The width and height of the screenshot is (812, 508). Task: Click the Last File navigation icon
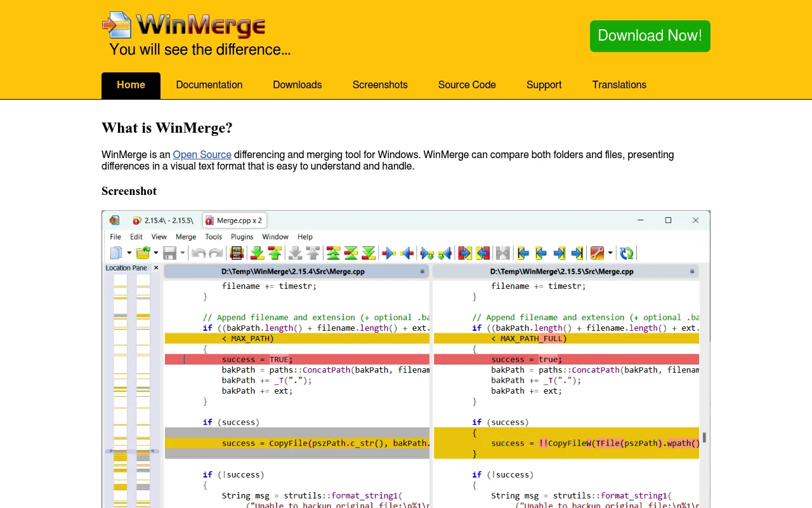click(577, 253)
